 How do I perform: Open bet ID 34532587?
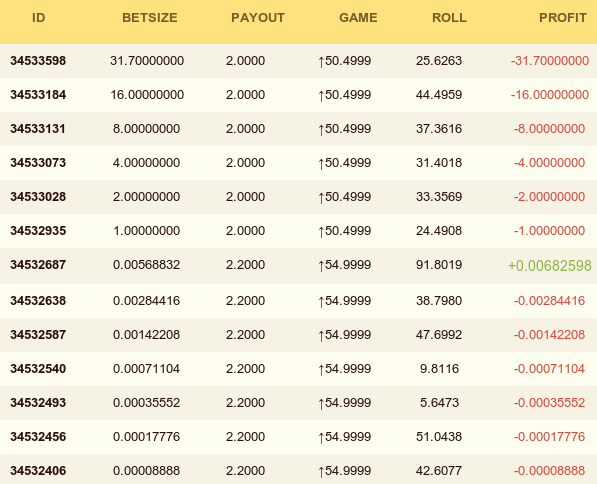pos(38,335)
